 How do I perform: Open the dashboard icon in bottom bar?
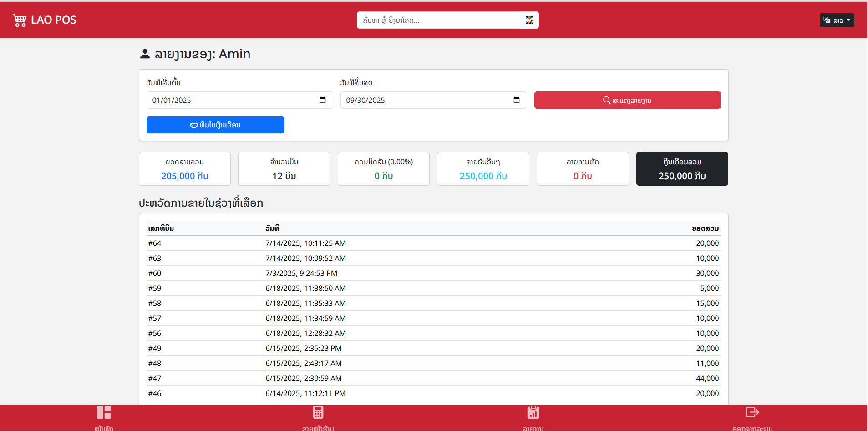pos(104,412)
